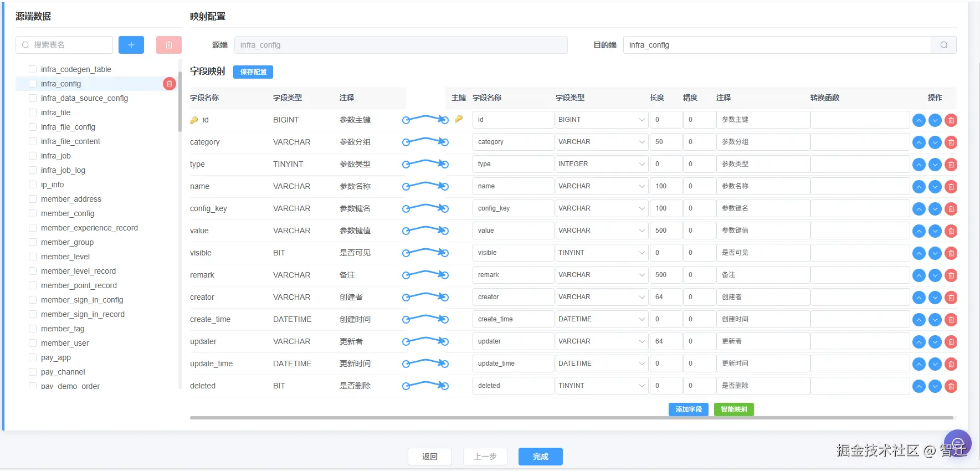Delete the type field mapping row

(x=951, y=165)
